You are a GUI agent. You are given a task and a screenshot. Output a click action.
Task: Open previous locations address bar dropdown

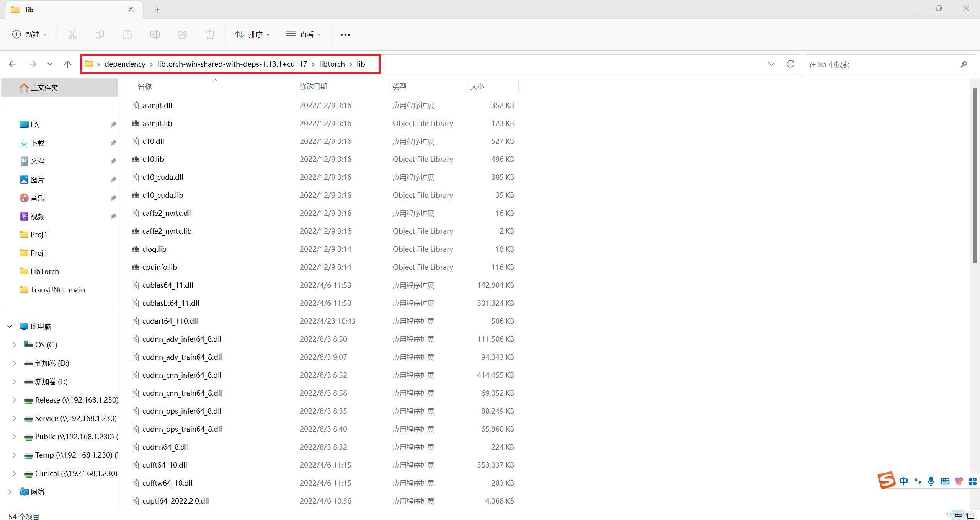(x=771, y=64)
